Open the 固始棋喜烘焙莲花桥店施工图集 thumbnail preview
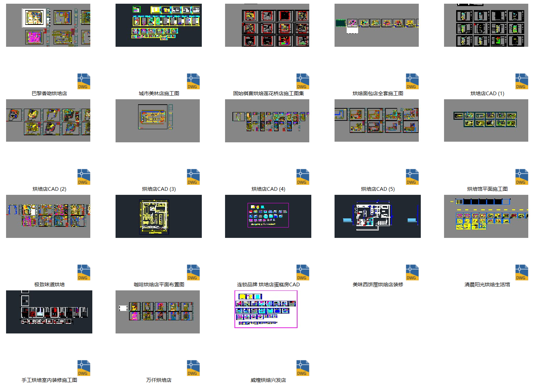This screenshot has width=535, height=392. pos(267,25)
